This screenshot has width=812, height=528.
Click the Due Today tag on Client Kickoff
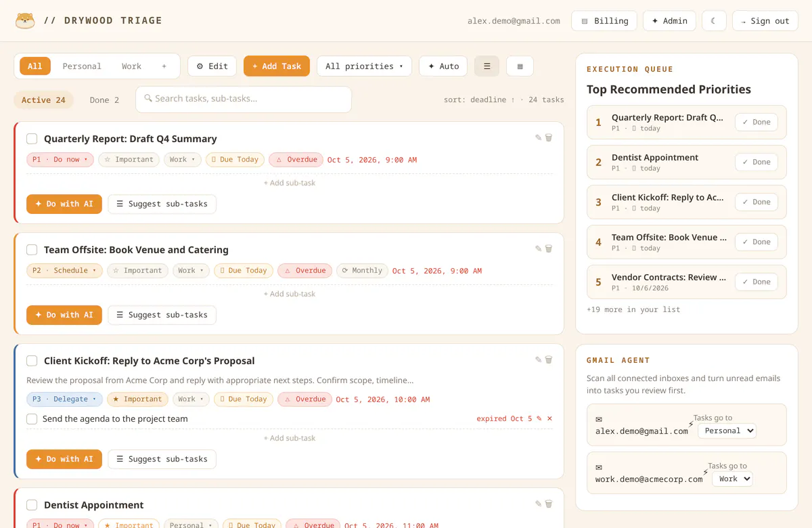[x=244, y=399]
